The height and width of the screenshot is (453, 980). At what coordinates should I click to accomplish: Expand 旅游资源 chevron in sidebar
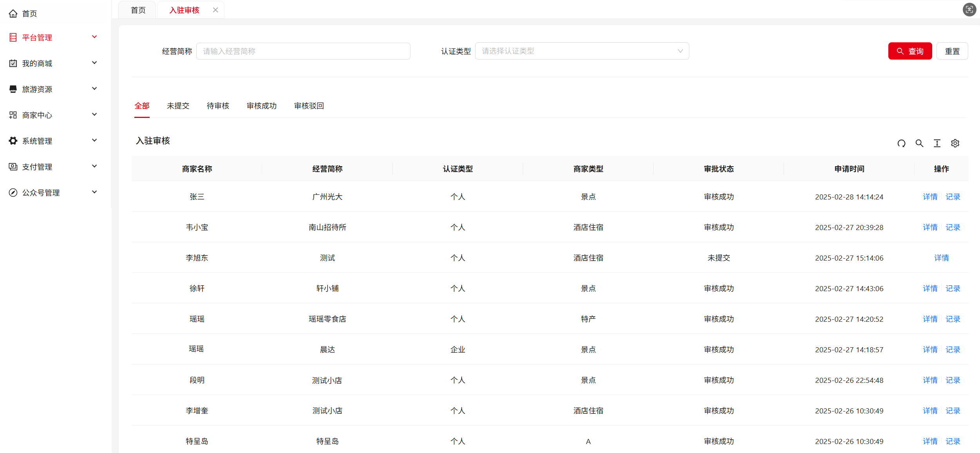click(94, 89)
